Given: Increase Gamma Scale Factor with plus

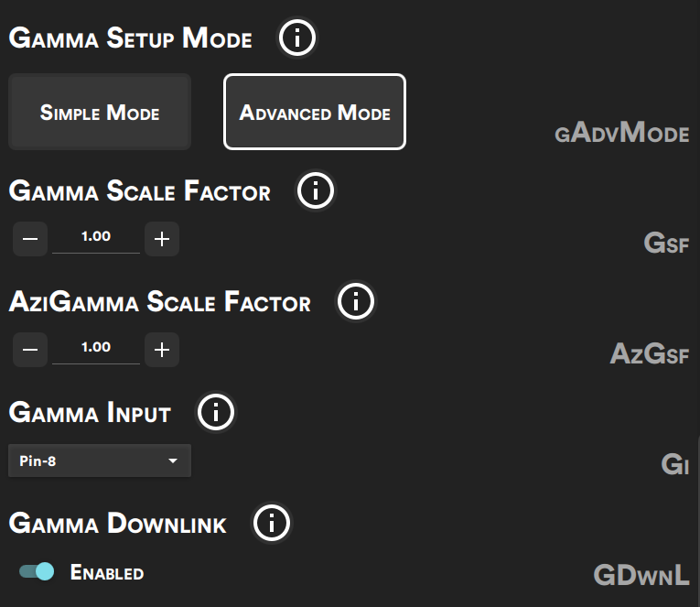Looking at the screenshot, I should coord(162,239).
